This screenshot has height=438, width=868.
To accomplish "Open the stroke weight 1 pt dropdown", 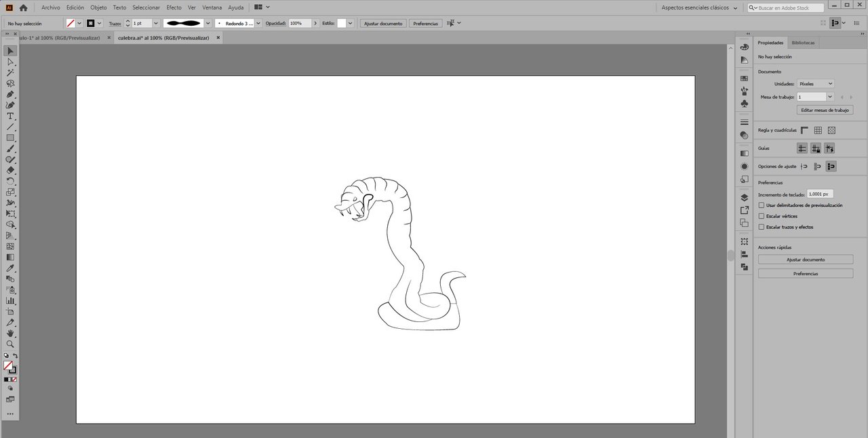I will point(156,23).
